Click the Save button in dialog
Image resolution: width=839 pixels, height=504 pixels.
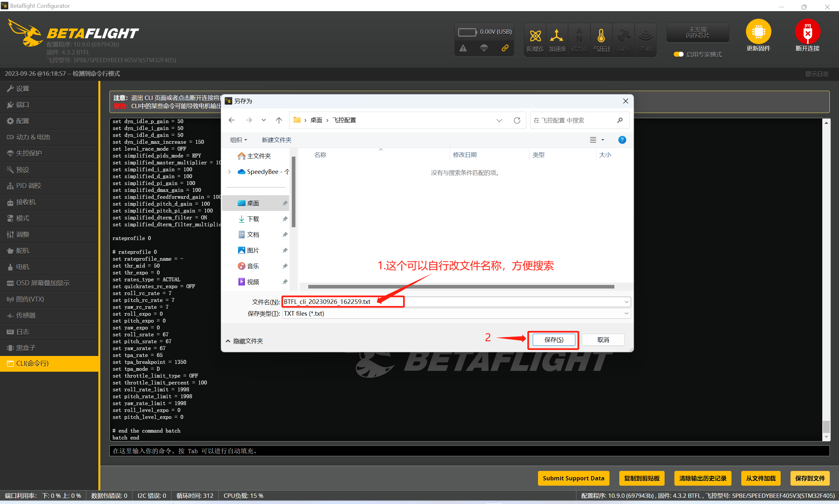[553, 340]
